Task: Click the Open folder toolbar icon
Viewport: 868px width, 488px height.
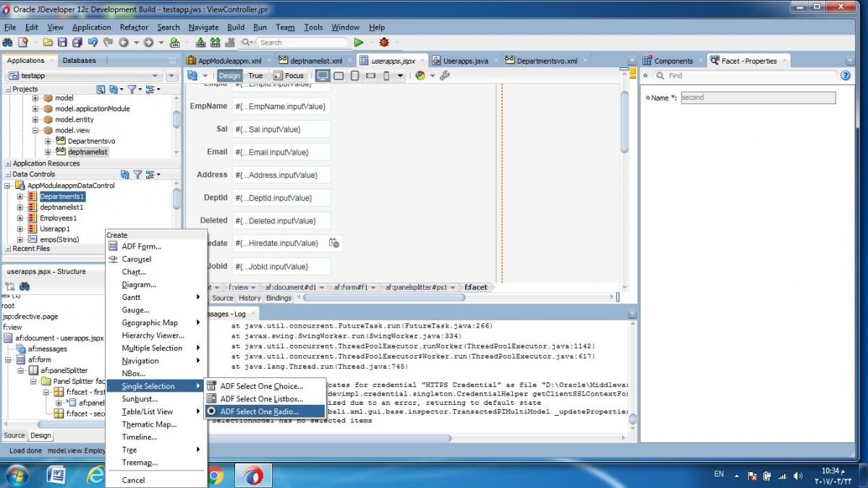Action: [x=48, y=43]
